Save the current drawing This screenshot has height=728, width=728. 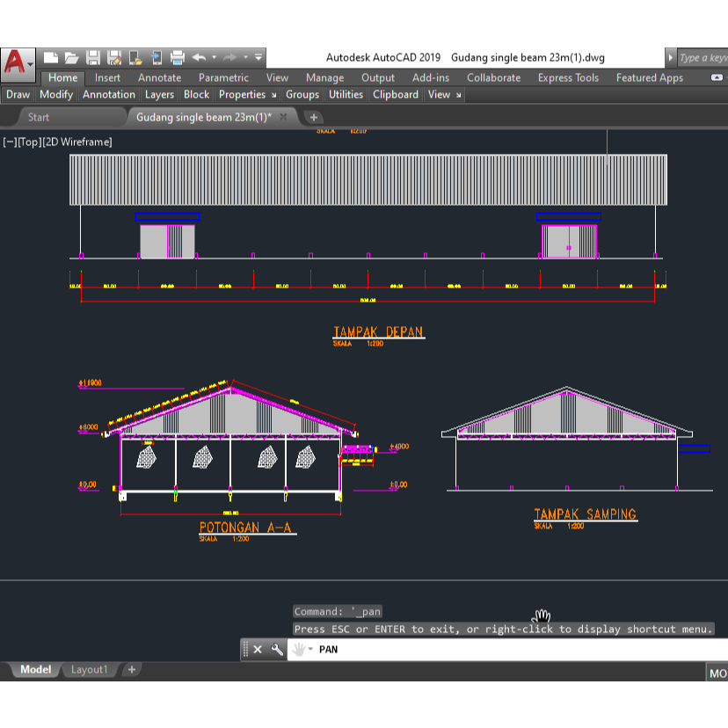(92, 55)
